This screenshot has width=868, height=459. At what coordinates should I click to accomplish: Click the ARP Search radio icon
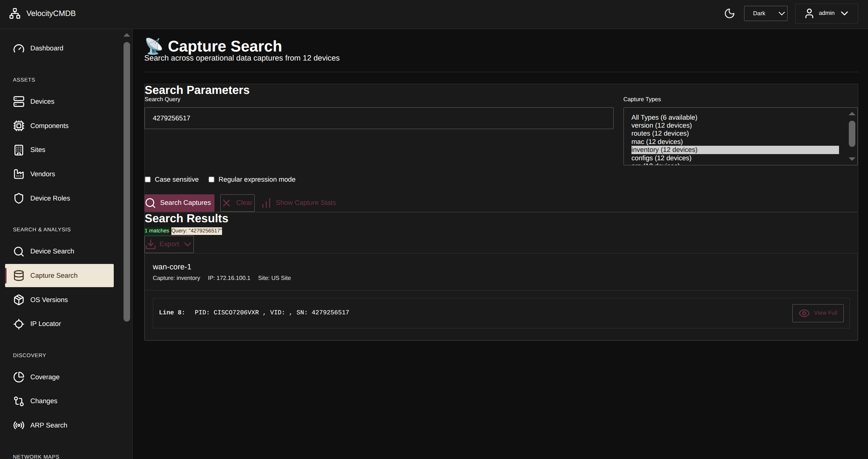pos(19,425)
